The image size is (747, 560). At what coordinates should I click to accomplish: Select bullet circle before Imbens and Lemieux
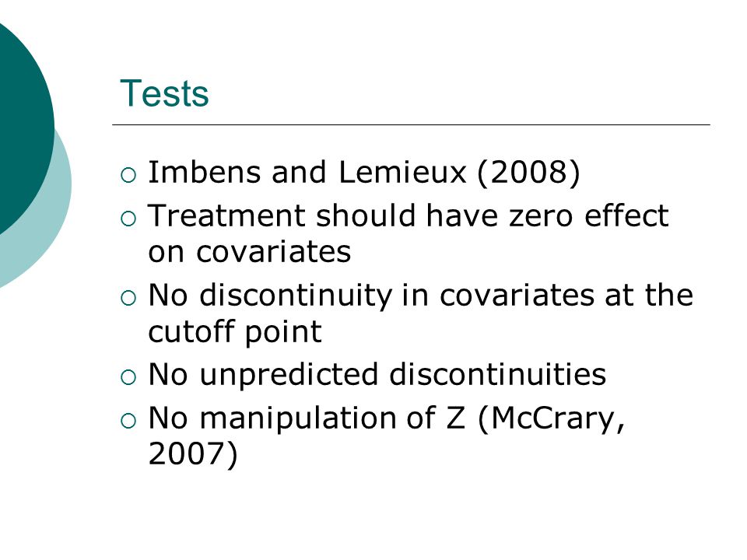click(x=128, y=175)
